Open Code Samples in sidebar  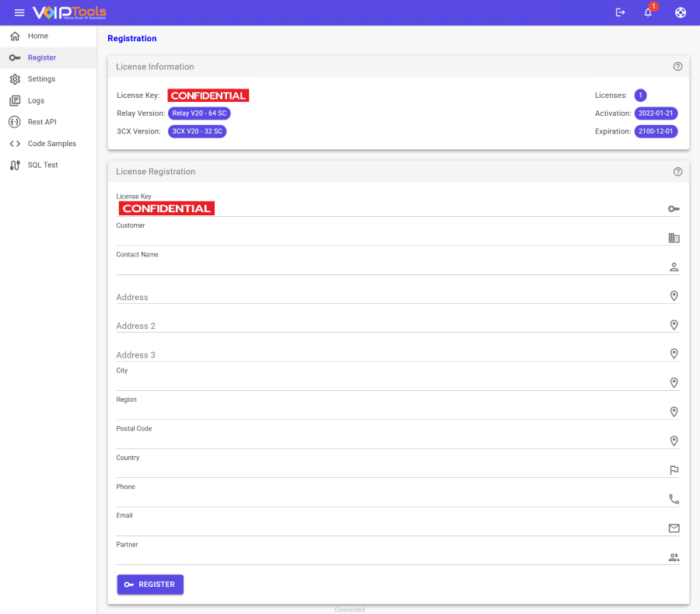pos(51,144)
